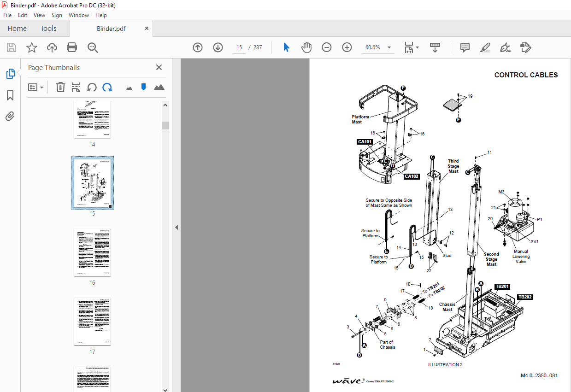The height and width of the screenshot is (392, 571).
Task: Click the thumbnail size slider handle
Action: pyautogui.click(x=144, y=87)
